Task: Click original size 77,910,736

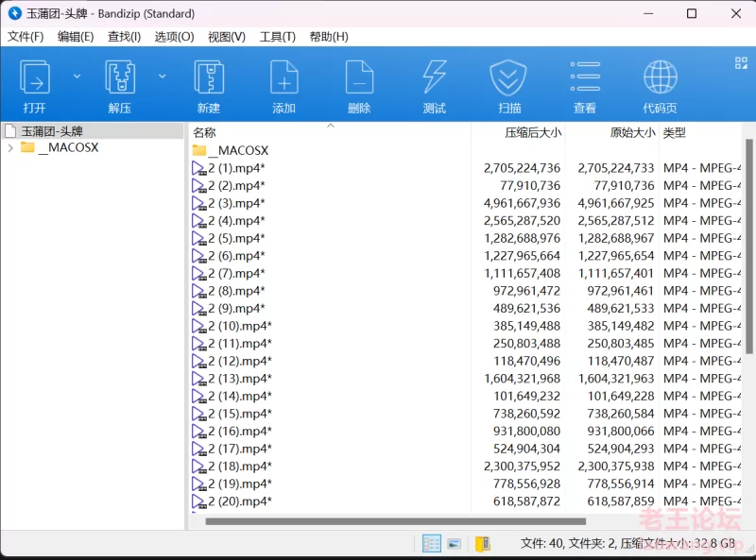Action: [624, 185]
